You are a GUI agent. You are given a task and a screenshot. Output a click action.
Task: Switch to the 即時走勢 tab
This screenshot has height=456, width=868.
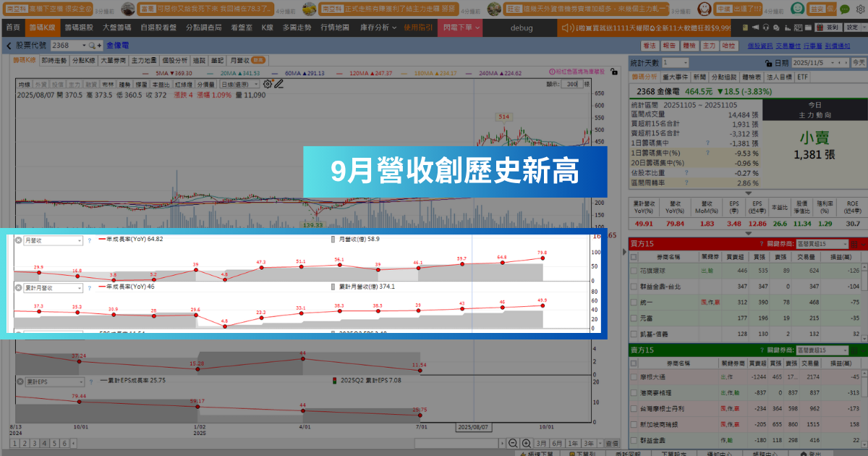coord(54,60)
